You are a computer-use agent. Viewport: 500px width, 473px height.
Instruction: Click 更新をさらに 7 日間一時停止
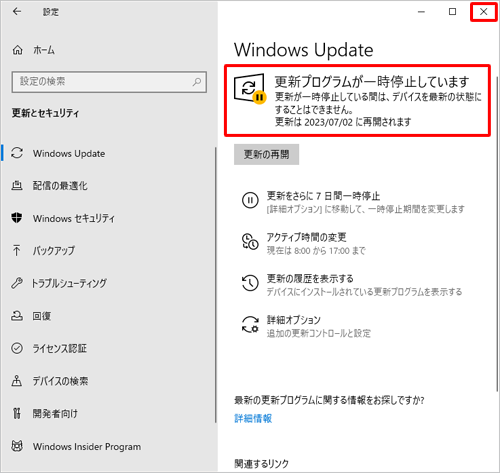point(323,196)
